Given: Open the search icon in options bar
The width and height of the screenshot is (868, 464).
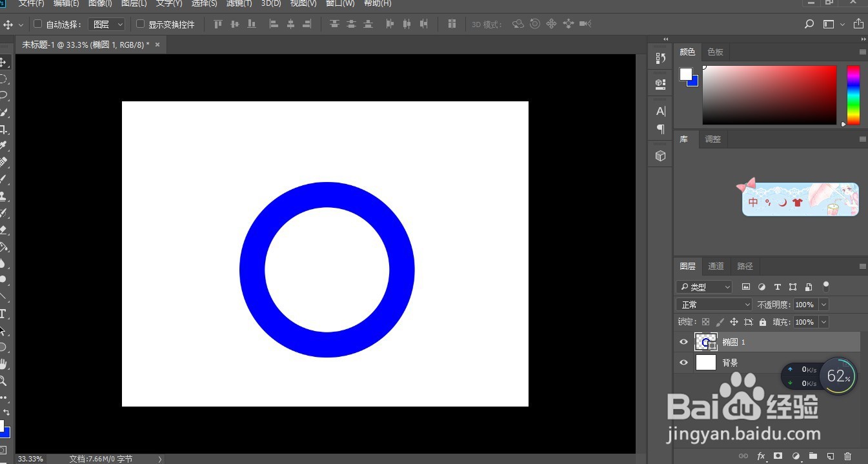Looking at the screenshot, I should (809, 25).
